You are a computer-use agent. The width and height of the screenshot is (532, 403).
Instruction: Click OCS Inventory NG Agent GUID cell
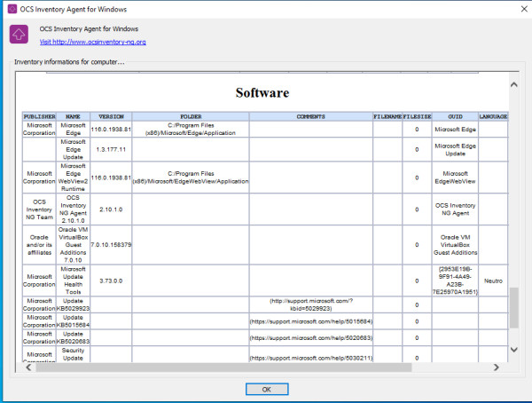[455, 209]
